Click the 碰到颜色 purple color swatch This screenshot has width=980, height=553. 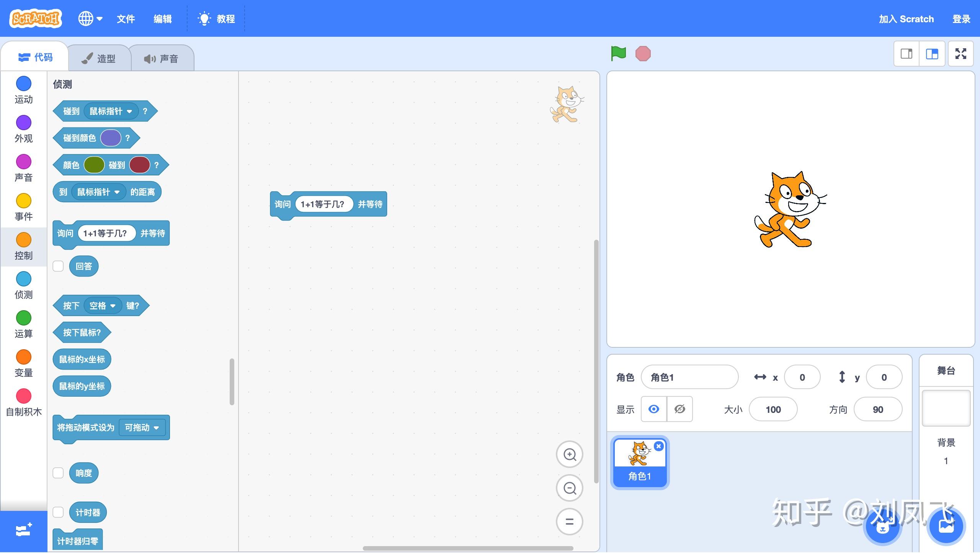(x=111, y=138)
